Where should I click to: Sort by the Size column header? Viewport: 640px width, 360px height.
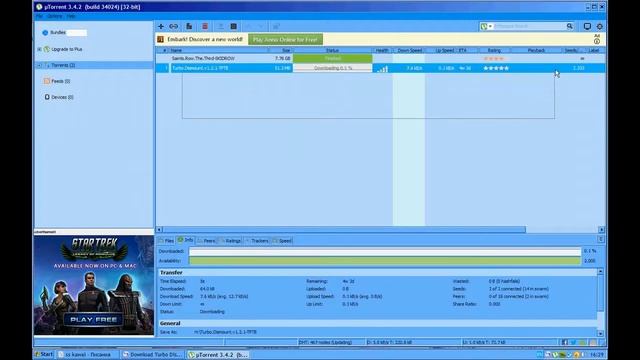coord(281,50)
